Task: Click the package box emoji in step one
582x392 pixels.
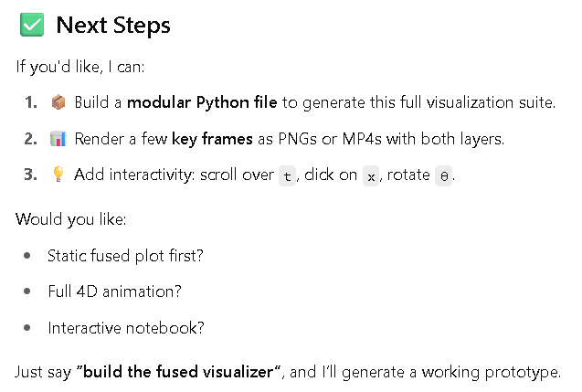Action: (58, 102)
